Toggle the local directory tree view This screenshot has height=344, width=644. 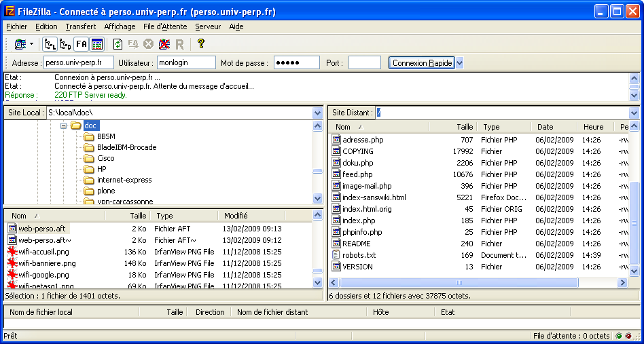tap(50, 44)
